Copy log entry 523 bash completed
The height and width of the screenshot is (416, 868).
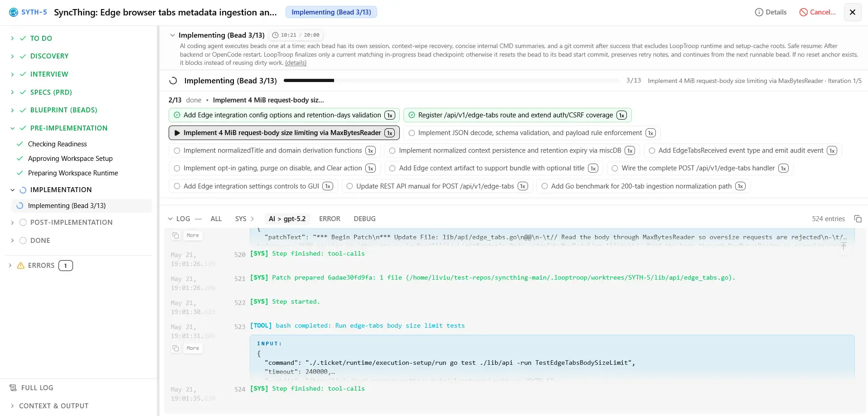[x=176, y=348]
